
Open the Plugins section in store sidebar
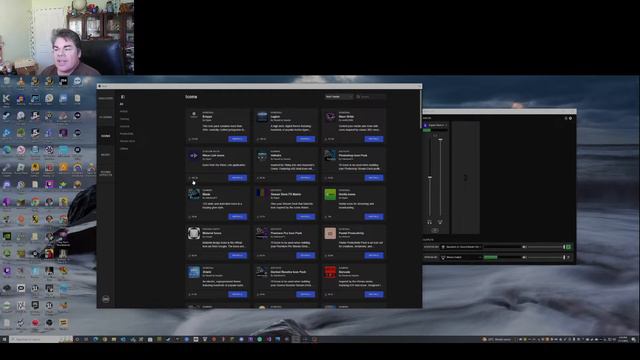click(106, 117)
